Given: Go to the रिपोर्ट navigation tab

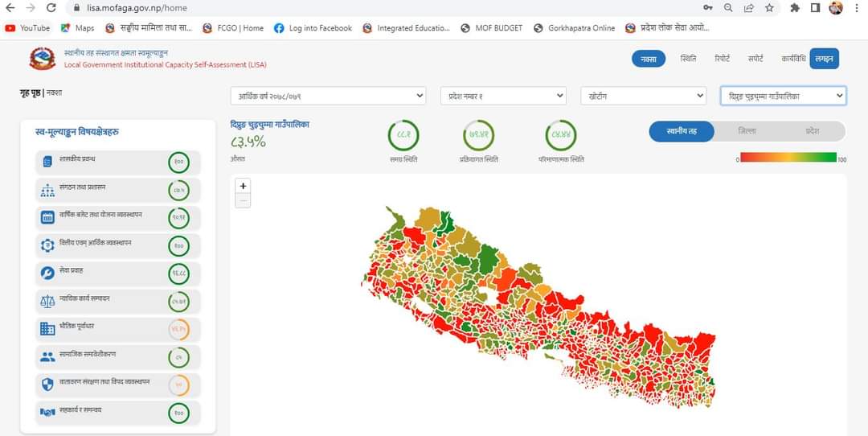Looking at the screenshot, I should coord(722,59).
